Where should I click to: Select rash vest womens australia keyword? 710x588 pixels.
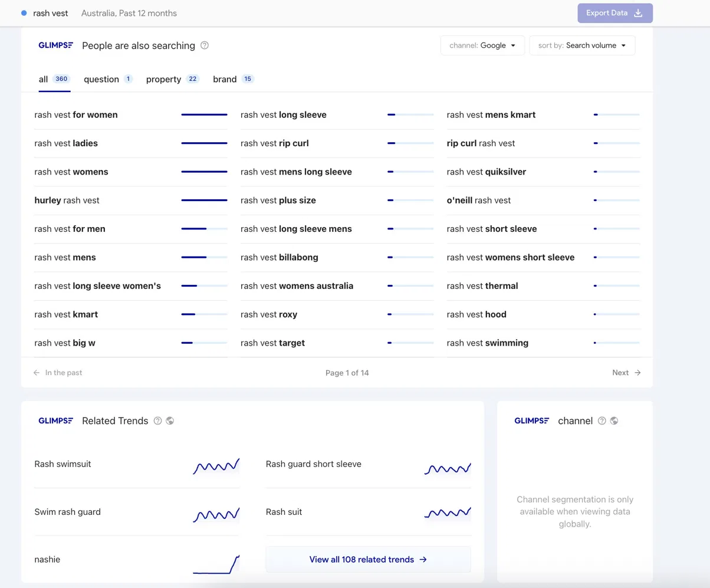(x=297, y=286)
